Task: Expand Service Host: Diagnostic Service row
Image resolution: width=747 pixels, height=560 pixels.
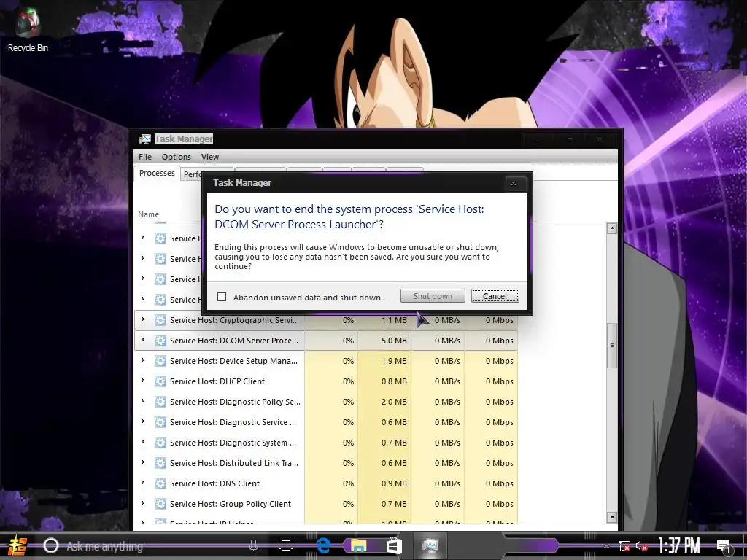Action: point(142,421)
